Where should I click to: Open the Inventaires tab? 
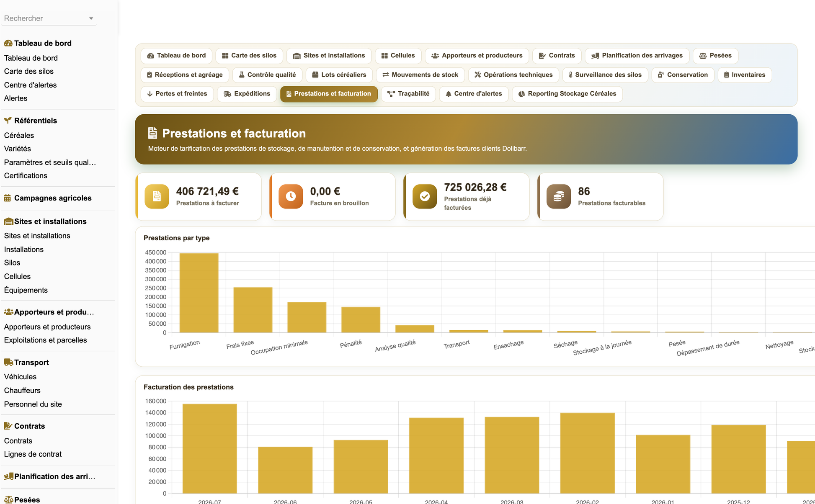point(744,75)
